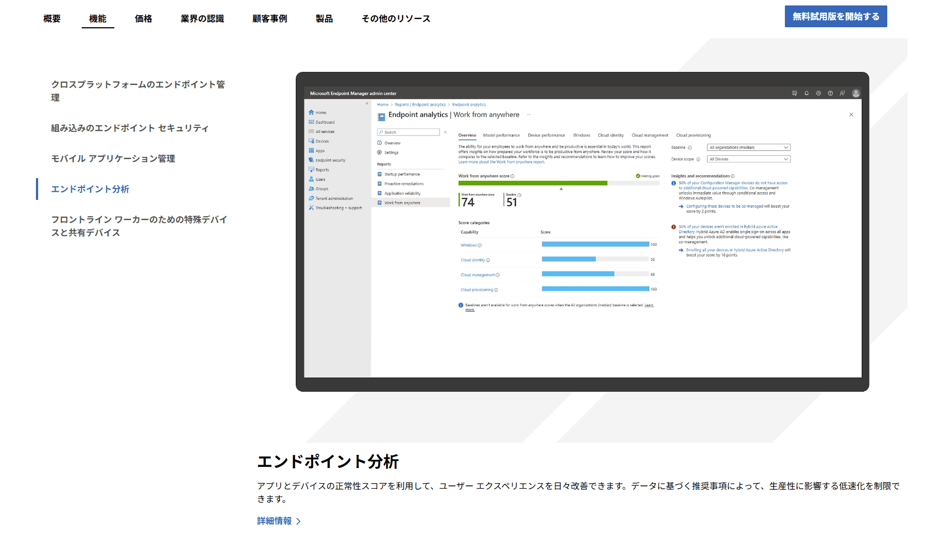Click the info icon next to Device scope
Screen dimensions: 945x560
click(x=698, y=159)
